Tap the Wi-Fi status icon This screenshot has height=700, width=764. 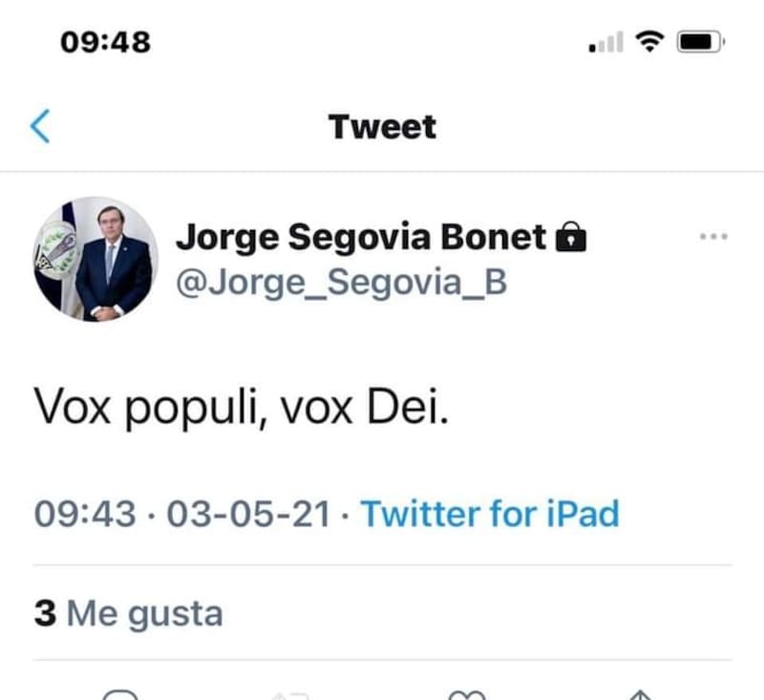(650, 42)
